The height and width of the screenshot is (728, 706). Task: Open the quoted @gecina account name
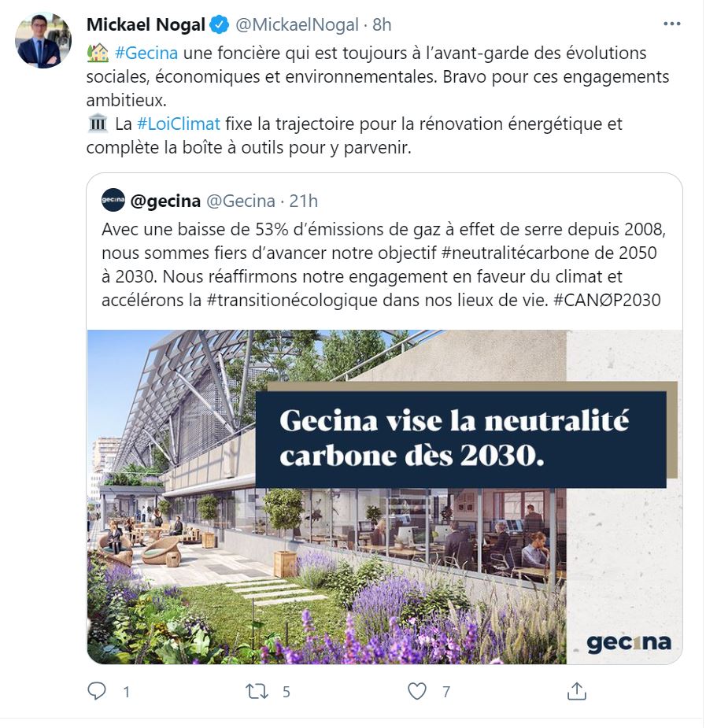164,201
